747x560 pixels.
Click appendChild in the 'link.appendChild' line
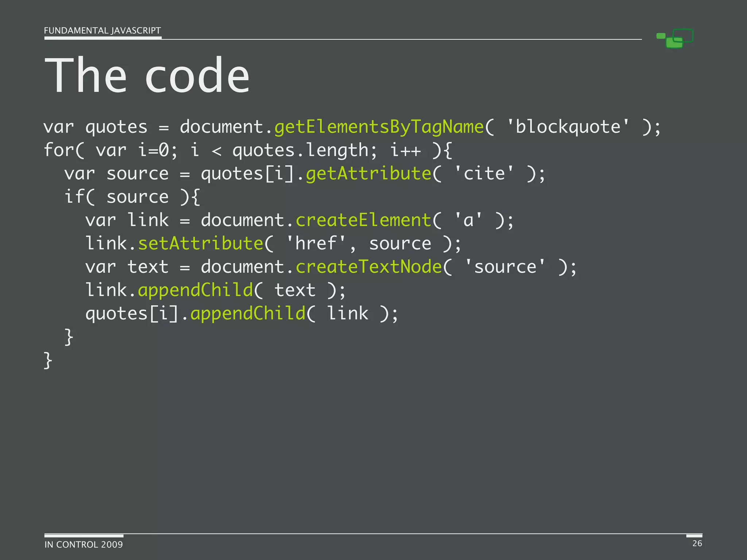coord(196,290)
